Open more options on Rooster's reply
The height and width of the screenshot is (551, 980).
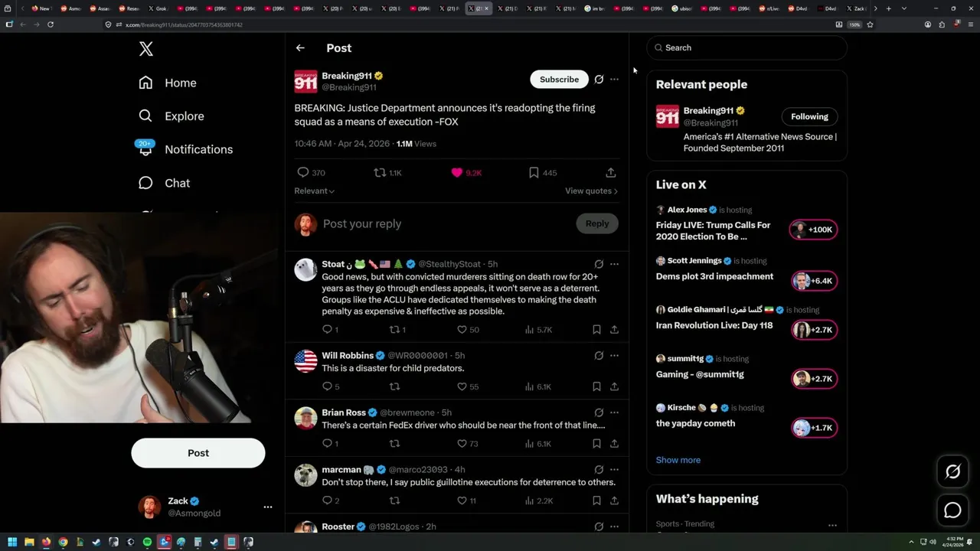pyautogui.click(x=614, y=527)
